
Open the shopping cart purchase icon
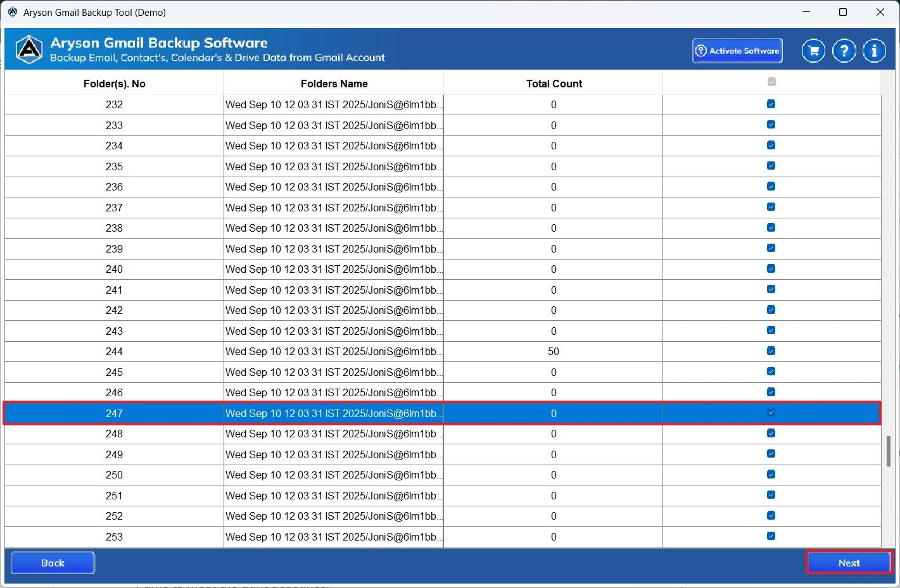(813, 51)
